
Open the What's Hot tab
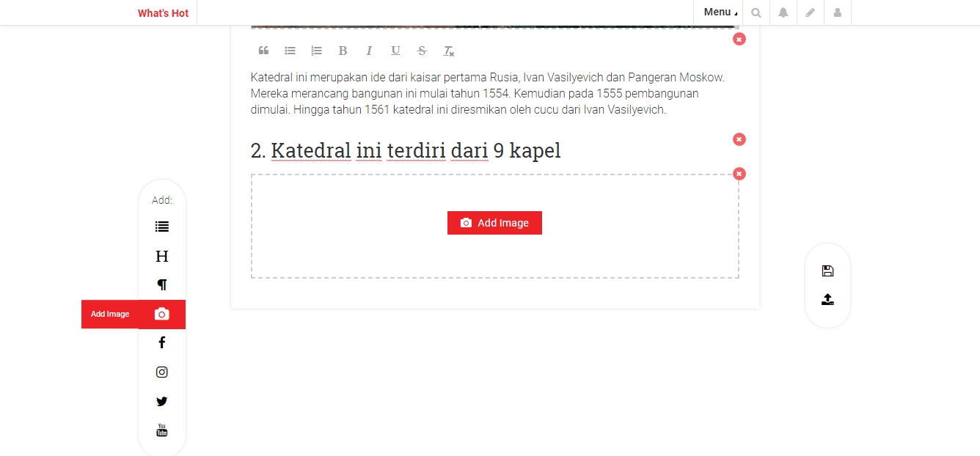click(x=163, y=13)
